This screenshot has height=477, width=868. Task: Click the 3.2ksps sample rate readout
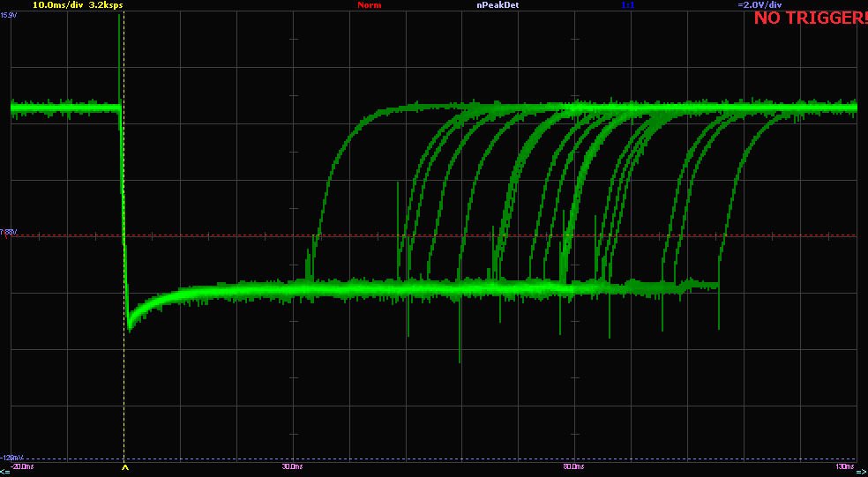pos(106,5)
